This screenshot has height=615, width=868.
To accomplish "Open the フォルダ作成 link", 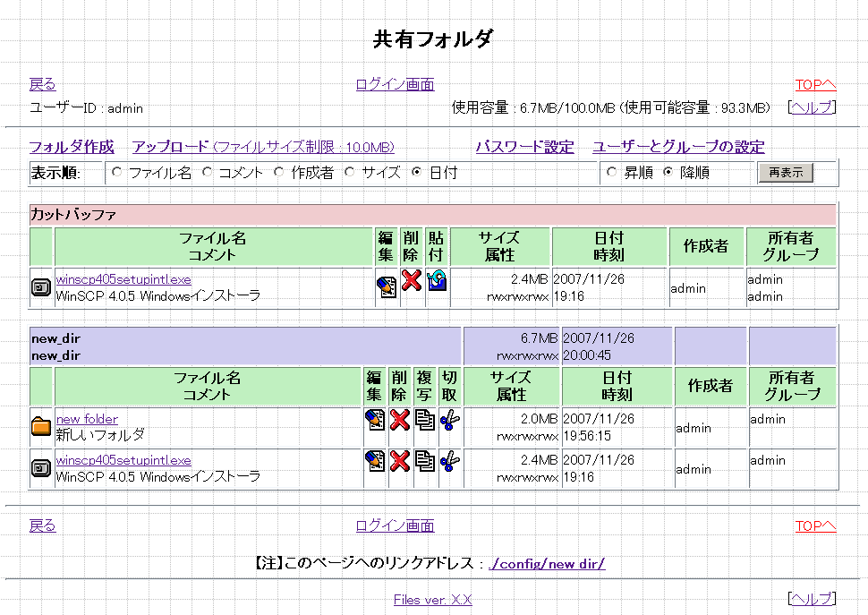I will (72, 147).
